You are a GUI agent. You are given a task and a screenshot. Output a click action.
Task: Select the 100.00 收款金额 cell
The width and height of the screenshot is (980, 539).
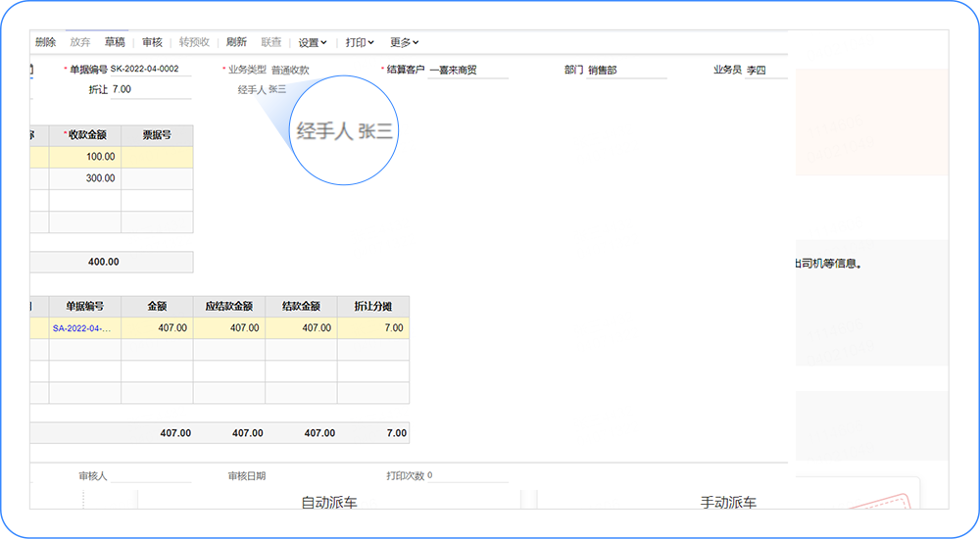(x=85, y=157)
